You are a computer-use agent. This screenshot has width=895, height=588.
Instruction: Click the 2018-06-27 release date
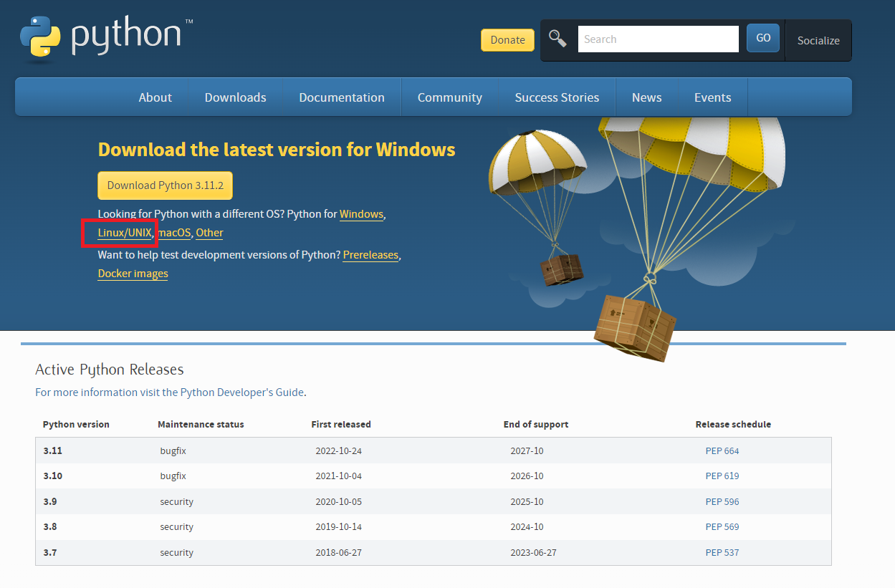pyautogui.click(x=340, y=553)
